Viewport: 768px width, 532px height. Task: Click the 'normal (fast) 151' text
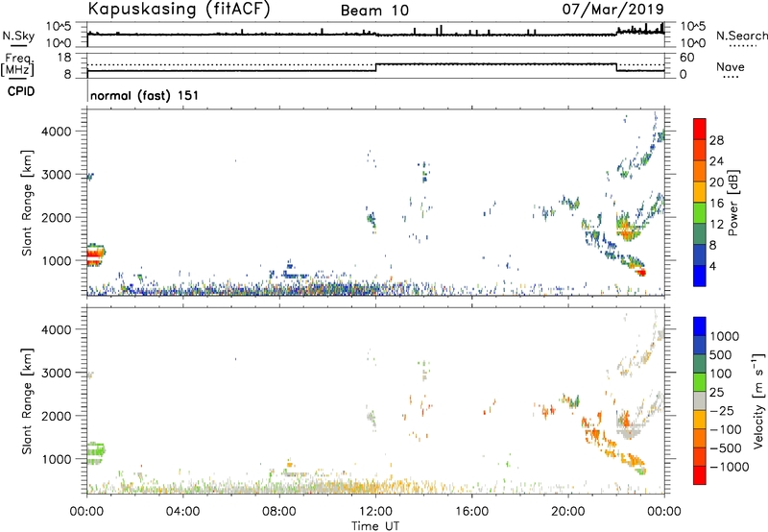pyautogui.click(x=145, y=95)
